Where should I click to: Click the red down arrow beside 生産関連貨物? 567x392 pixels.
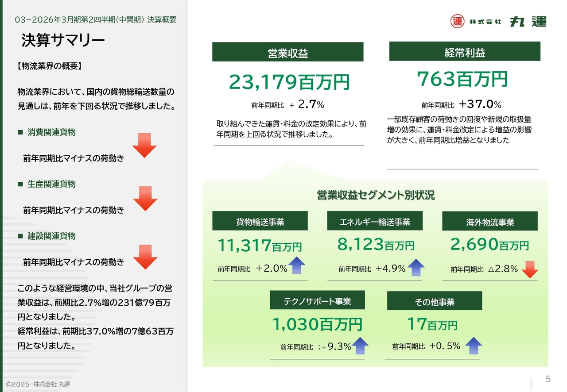click(145, 198)
